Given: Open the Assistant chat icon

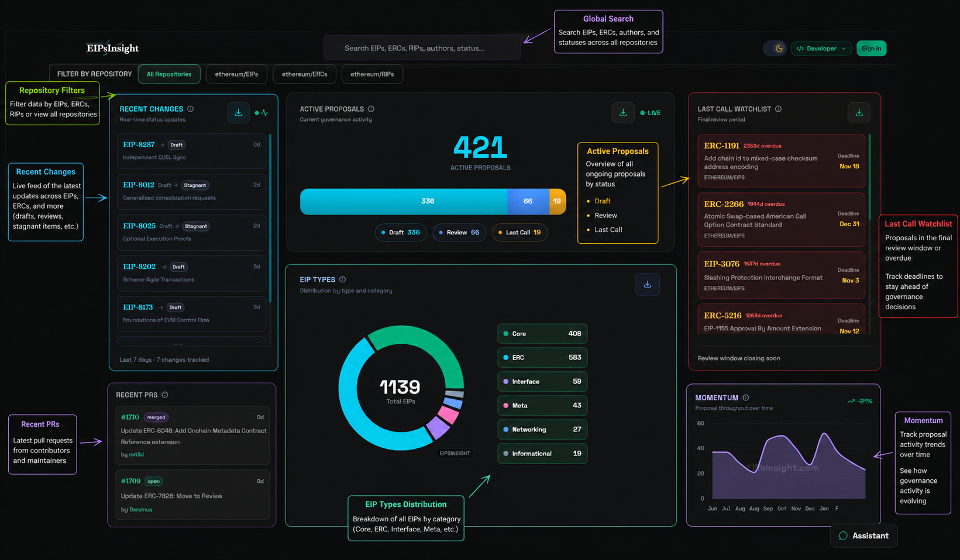Looking at the screenshot, I should 843,536.
